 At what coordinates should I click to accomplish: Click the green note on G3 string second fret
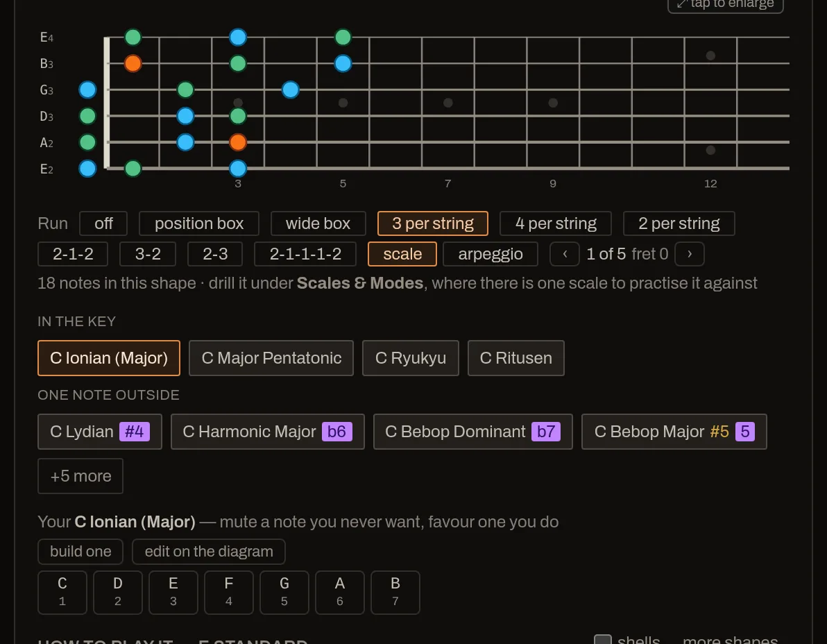pos(185,90)
